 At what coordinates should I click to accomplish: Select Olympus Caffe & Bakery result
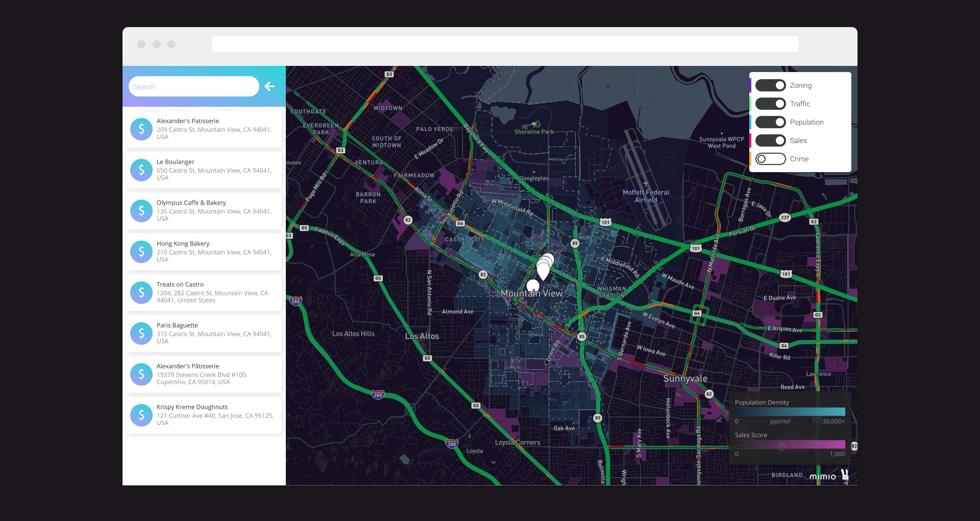pos(204,211)
